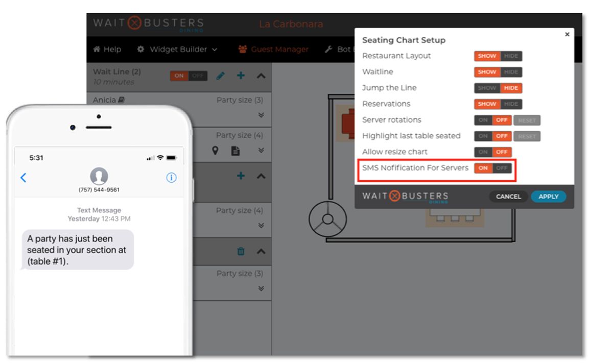
Task: Click the note icon next to Anicia
Action: pyautogui.click(x=121, y=100)
